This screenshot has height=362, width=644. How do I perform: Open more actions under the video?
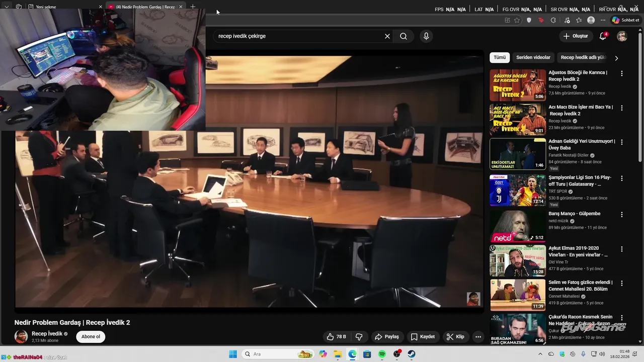pos(478,337)
